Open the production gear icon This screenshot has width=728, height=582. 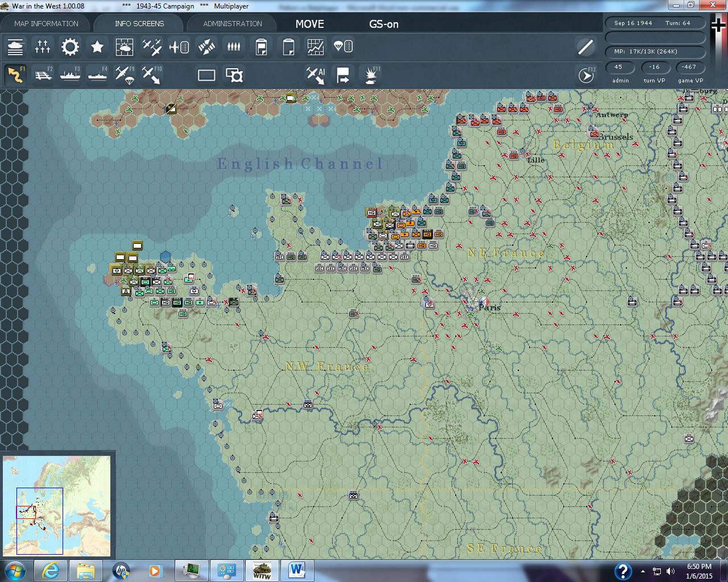[70, 47]
